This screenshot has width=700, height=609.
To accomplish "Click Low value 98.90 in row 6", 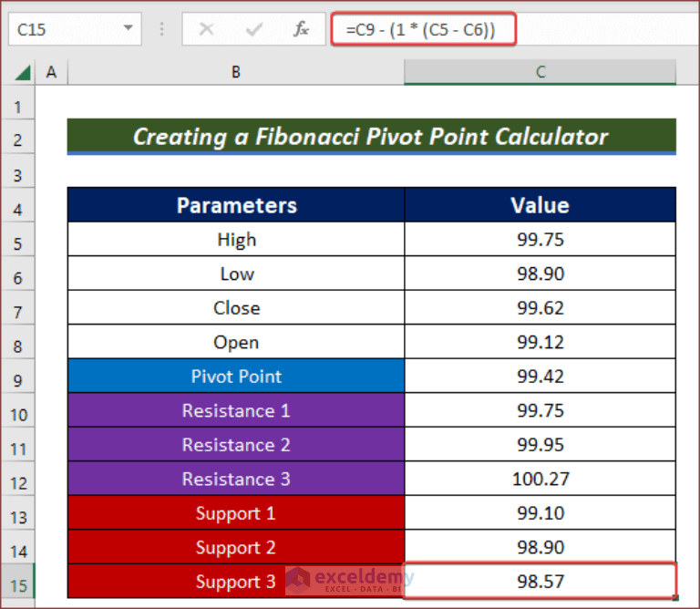I will 540,274.
